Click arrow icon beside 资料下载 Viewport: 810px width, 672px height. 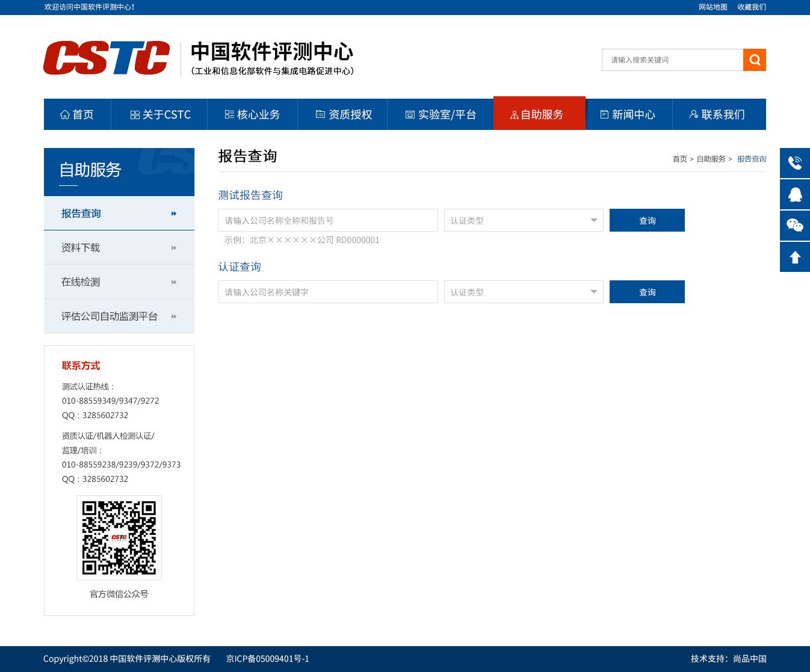(174, 248)
